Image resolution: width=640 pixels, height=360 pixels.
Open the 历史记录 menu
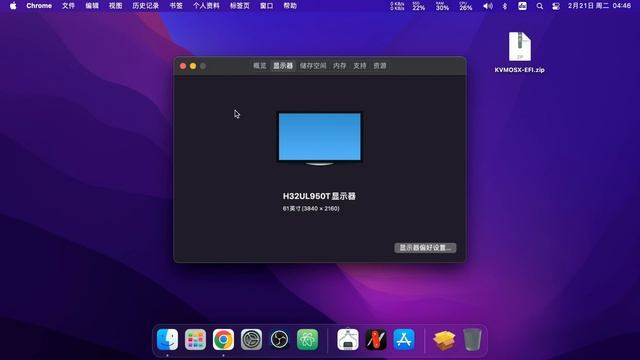click(146, 6)
